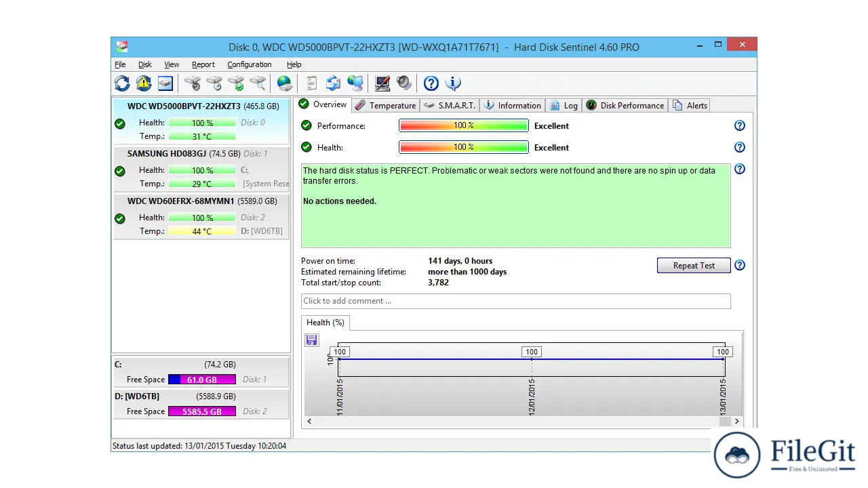Click the blue question mark help toolbar icon
This screenshot has width=868, height=488.
(x=431, y=83)
